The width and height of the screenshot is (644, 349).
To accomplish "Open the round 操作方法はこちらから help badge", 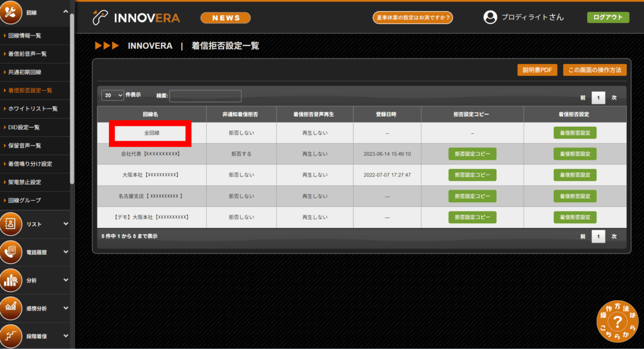I will (x=617, y=321).
